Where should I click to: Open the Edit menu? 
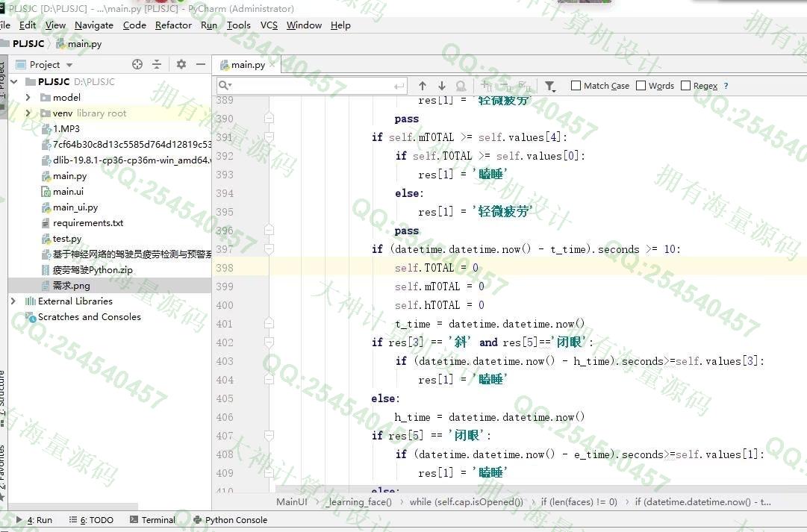pyautogui.click(x=28, y=25)
